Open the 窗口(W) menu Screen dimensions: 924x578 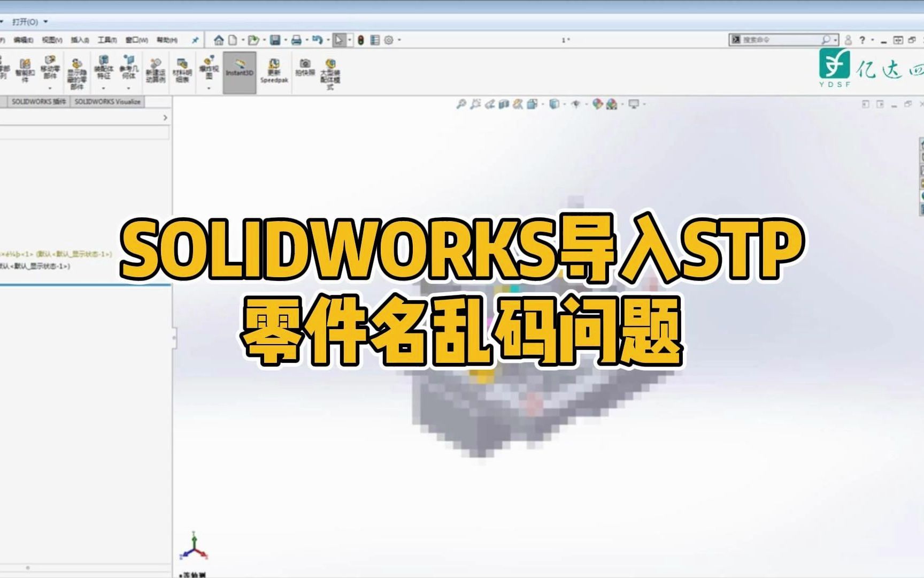tap(136, 40)
